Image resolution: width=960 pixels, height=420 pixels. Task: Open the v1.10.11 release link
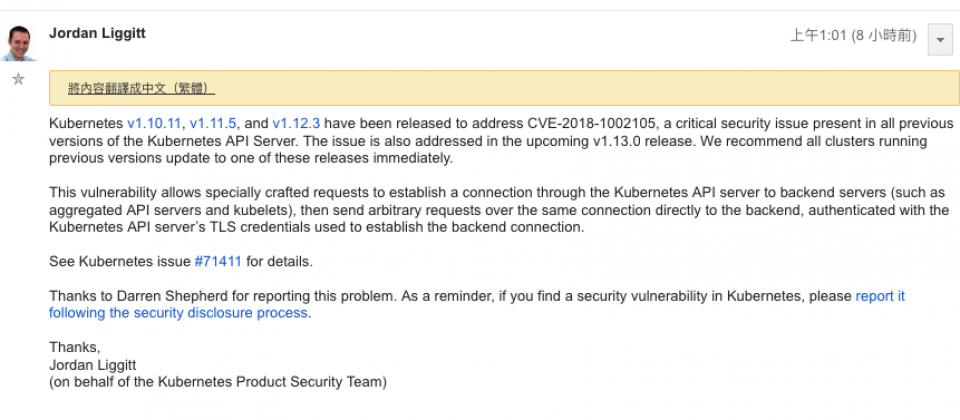(x=154, y=123)
